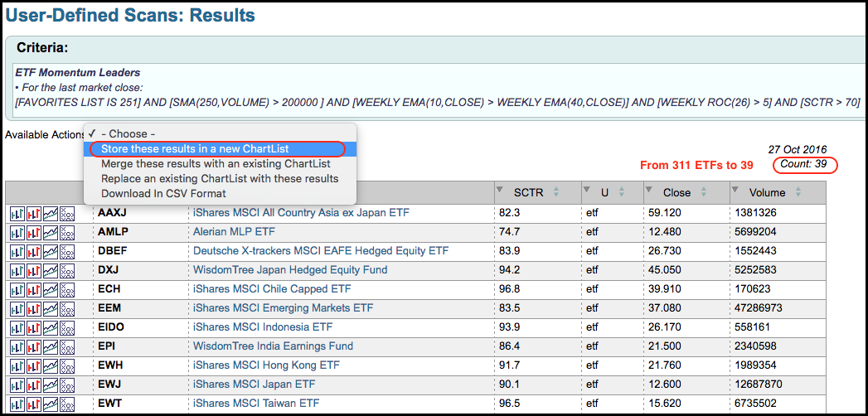
Task: Click the Close column sort arrows
Action: (703, 192)
